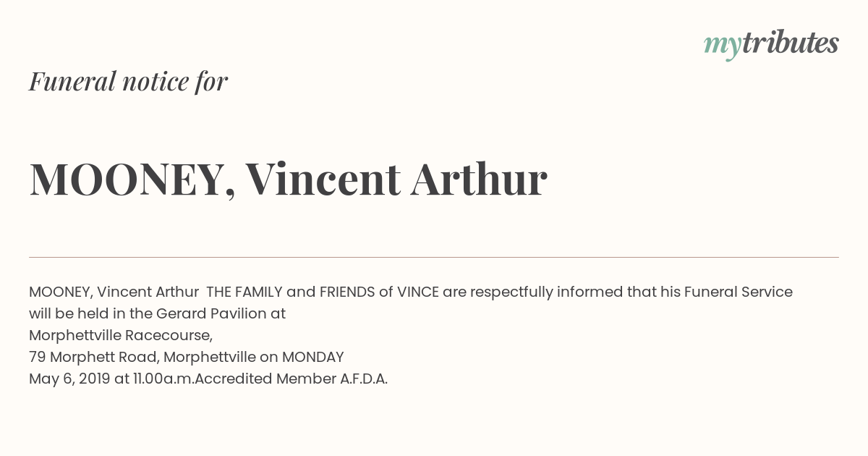Click the mytributes logo
The width and height of the screenshot is (868, 456).
point(771,44)
